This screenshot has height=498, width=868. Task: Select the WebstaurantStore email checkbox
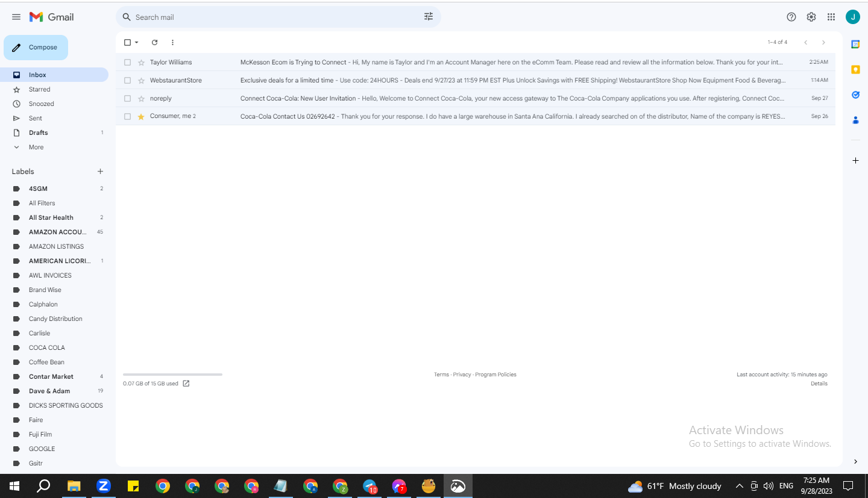pos(127,80)
